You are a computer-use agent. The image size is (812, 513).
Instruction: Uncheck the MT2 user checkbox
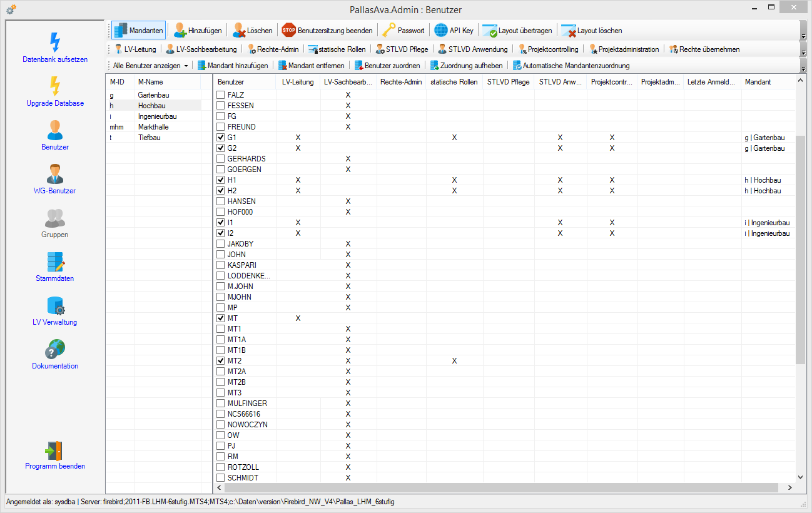pos(220,360)
